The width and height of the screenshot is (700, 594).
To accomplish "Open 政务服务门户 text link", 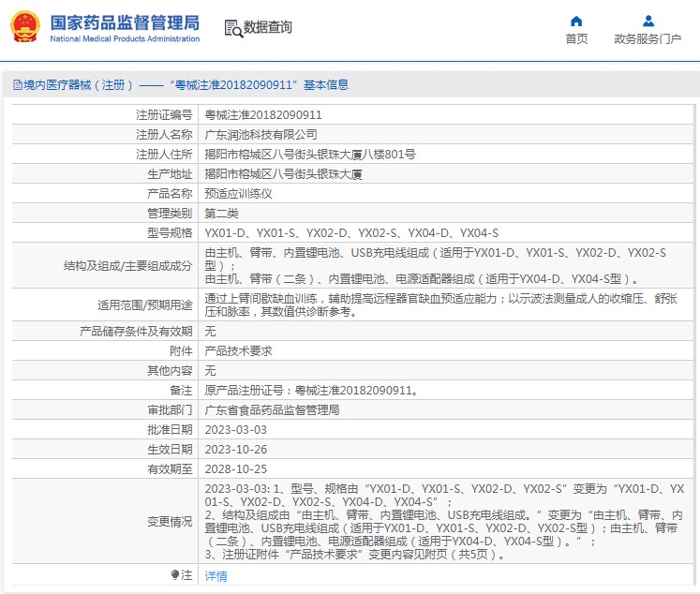I will (x=648, y=38).
